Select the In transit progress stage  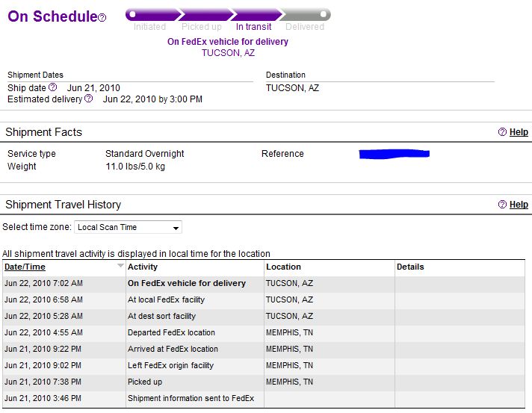253,27
